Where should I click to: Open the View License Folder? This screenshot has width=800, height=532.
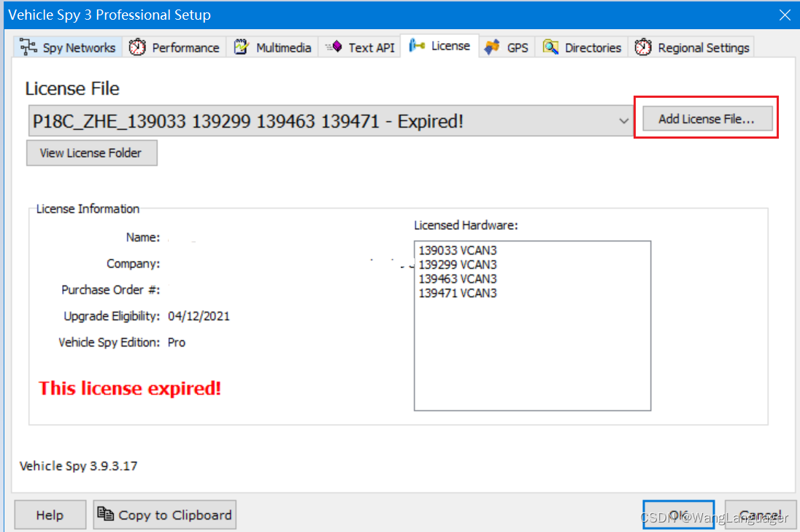coord(91,153)
